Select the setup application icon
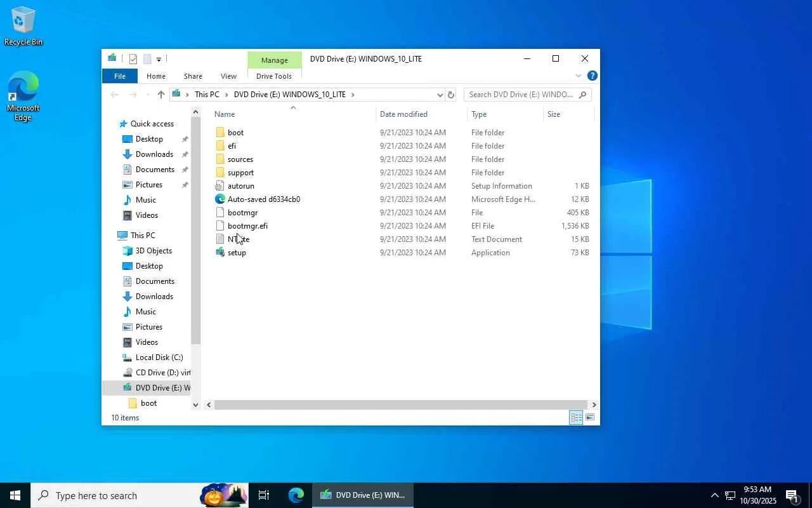812x508 pixels. (x=220, y=253)
